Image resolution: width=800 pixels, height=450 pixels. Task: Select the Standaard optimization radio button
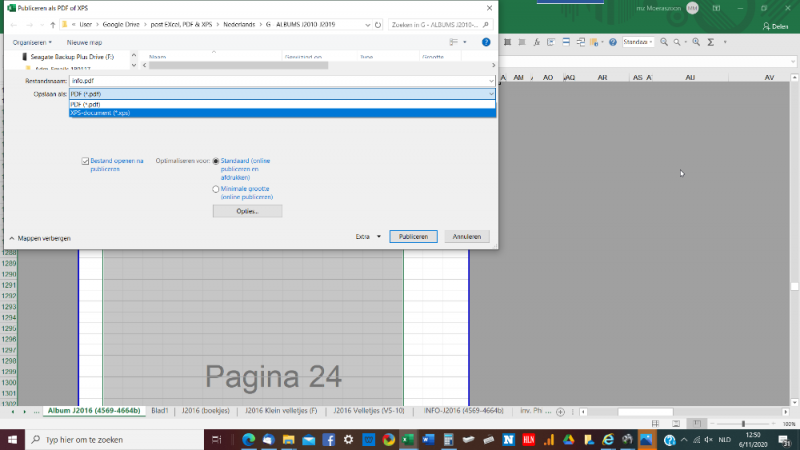(216, 160)
